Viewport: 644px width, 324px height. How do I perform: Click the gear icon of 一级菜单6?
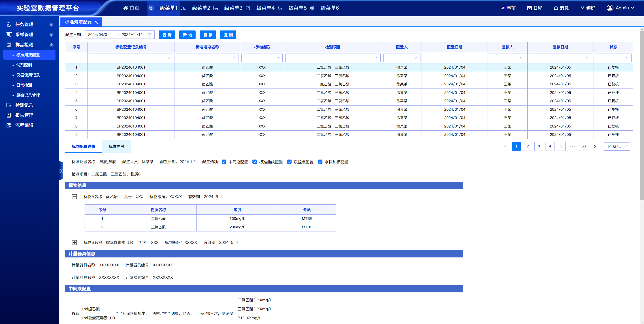point(312,8)
